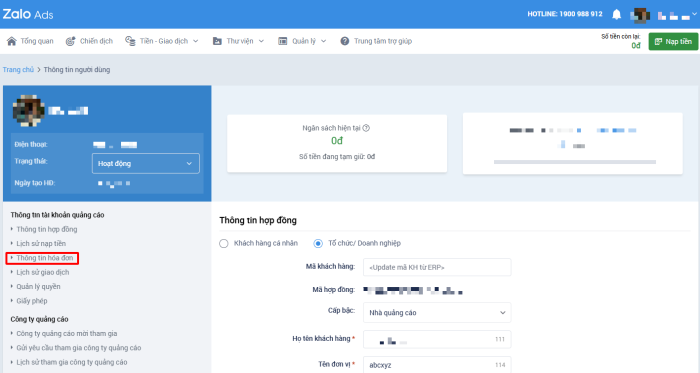This screenshot has height=373, width=700.
Task: Click the Quản lý list icon
Action: point(283,41)
